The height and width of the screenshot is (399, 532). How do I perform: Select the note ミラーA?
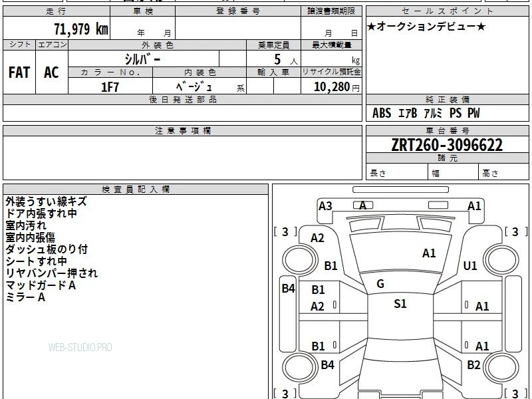point(25,297)
